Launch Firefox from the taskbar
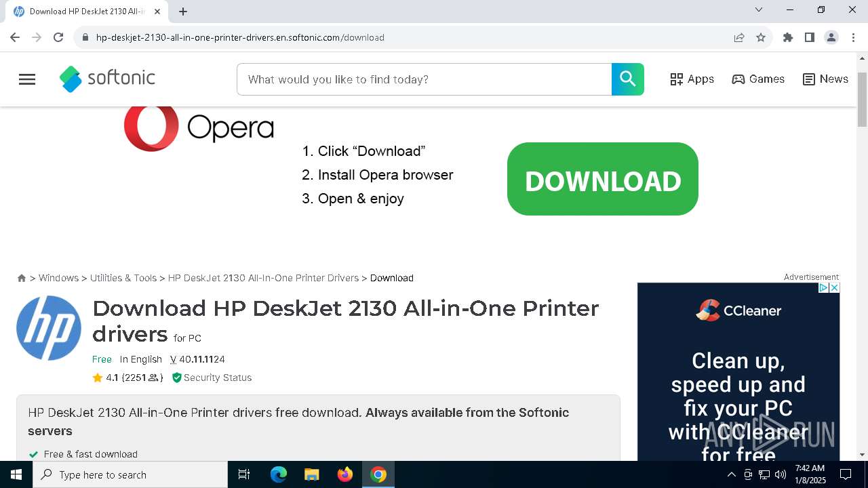868x488 pixels. click(345, 474)
